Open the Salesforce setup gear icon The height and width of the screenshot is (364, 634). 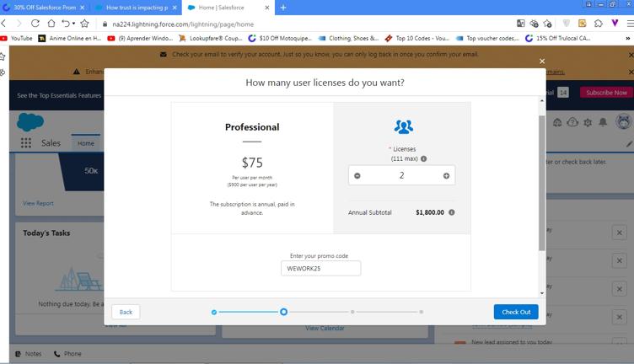588,122
